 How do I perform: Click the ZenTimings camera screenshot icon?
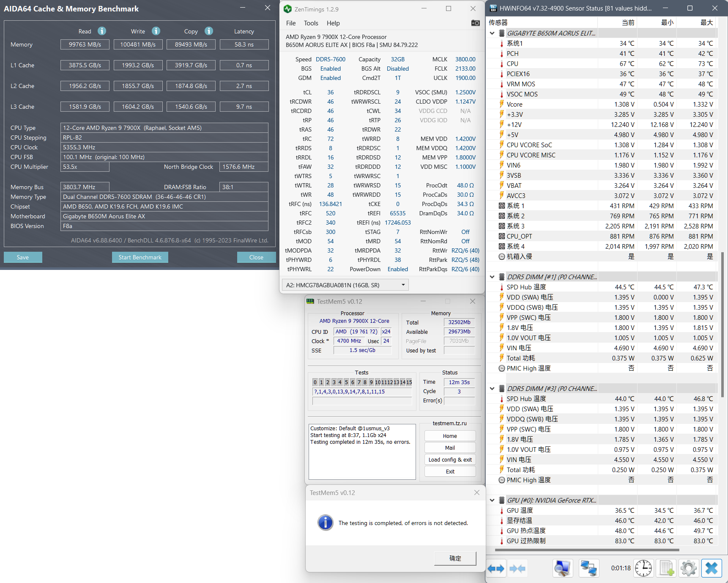[476, 23]
